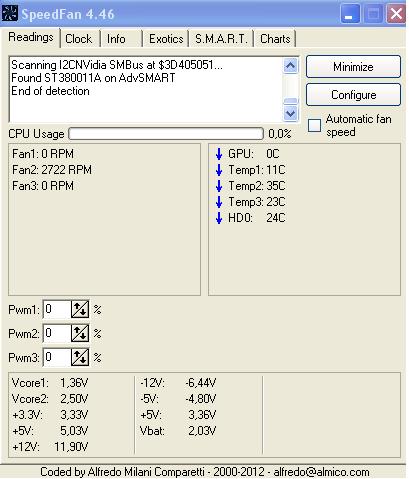Image resolution: width=409 pixels, height=479 pixels.
Task: Click the log scrollbar down arrow
Action: pyautogui.click(x=290, y=114)
